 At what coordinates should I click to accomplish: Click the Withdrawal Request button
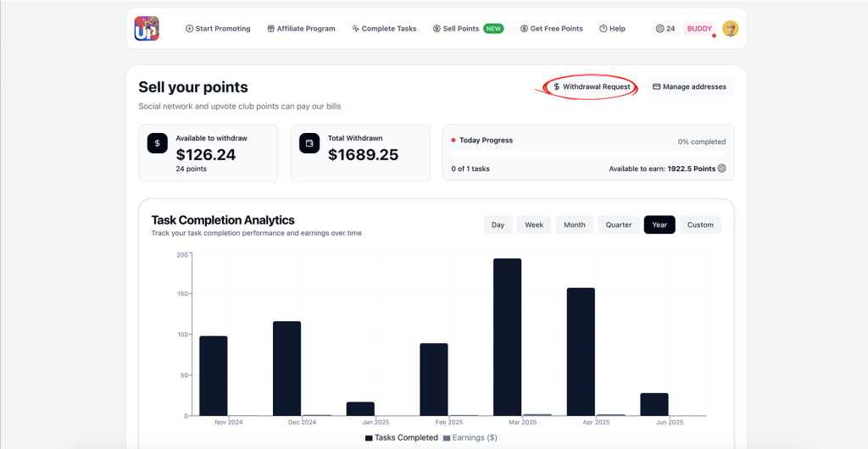(x=592, y=86)
